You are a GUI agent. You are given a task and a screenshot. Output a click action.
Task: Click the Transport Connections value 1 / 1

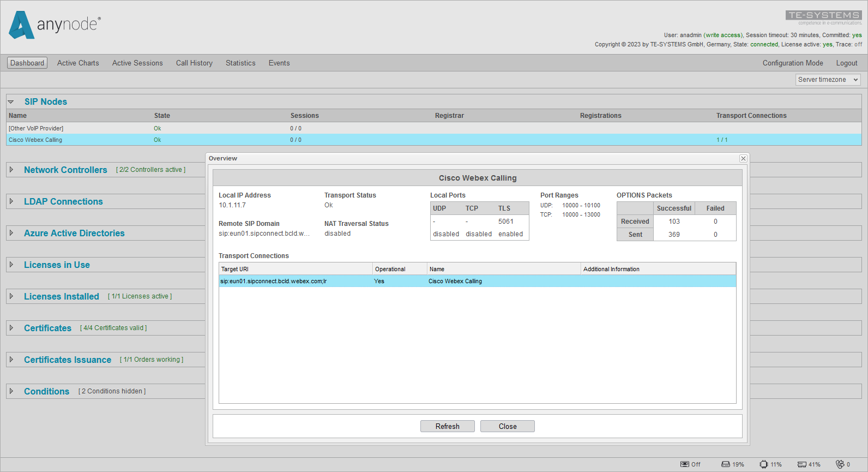tap(722, 140)
